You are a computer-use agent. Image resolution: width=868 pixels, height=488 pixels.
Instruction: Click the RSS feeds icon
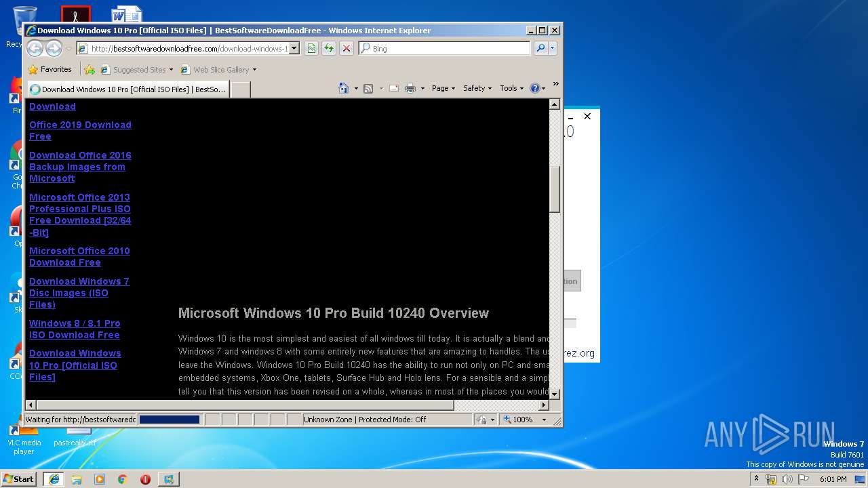pyautogui.click(x=368, y=88)
